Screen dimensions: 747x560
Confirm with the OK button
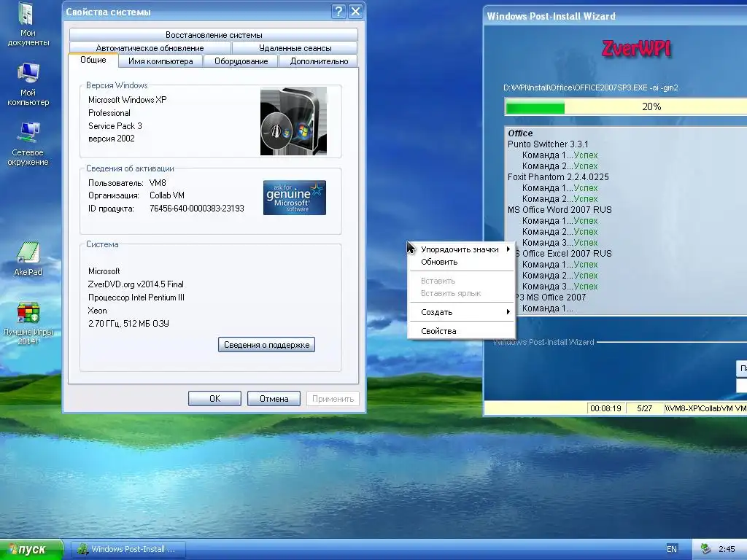215,399
